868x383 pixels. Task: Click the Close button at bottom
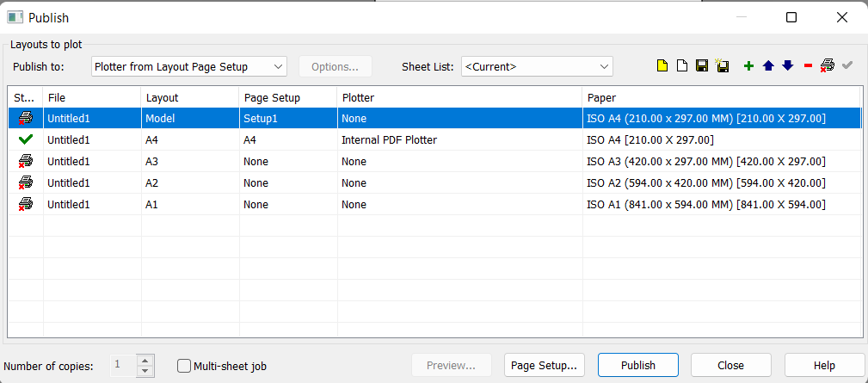(730, 365)
